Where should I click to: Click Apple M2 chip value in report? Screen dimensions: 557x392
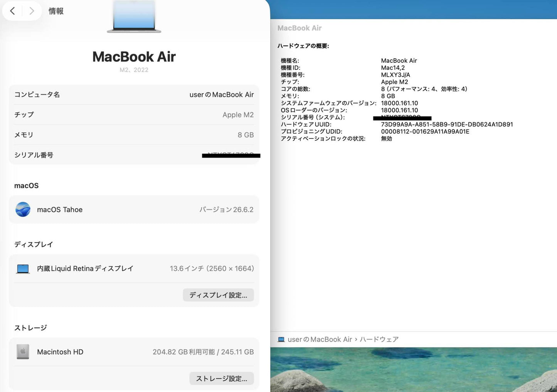coord(394,82)
